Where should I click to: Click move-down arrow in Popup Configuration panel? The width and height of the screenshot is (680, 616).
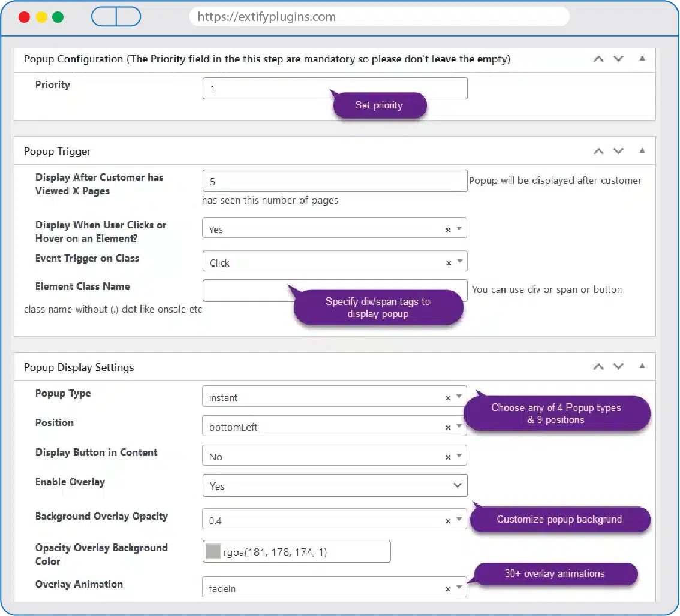(618, 59)
